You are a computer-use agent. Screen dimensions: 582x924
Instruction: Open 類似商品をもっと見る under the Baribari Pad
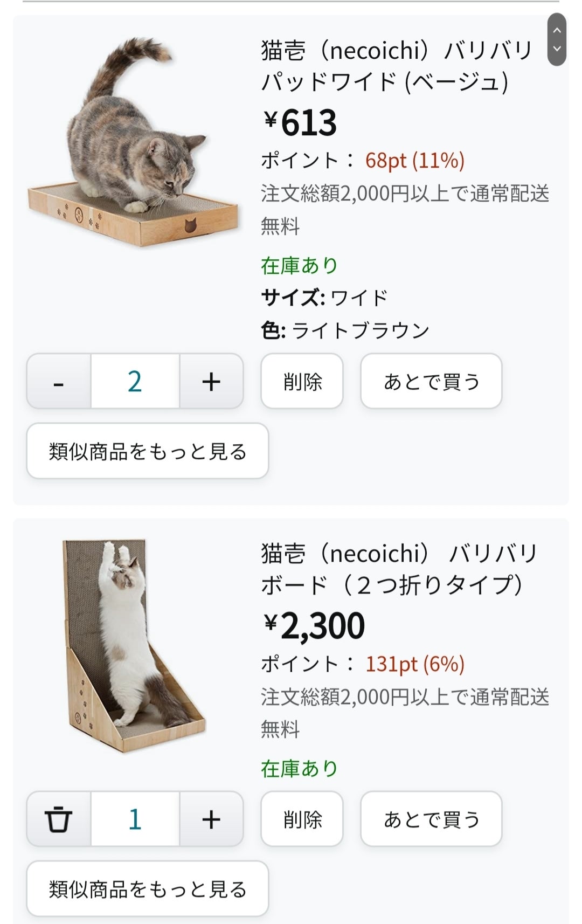147,451
